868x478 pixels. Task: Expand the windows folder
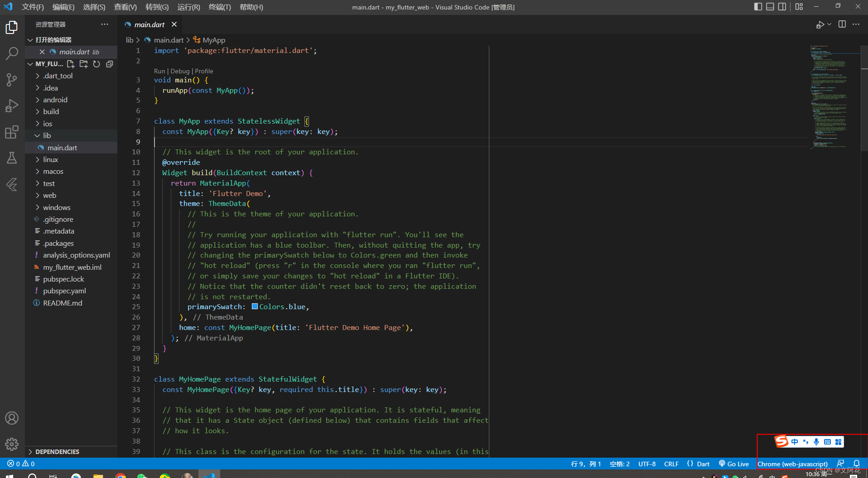point(71,207)
